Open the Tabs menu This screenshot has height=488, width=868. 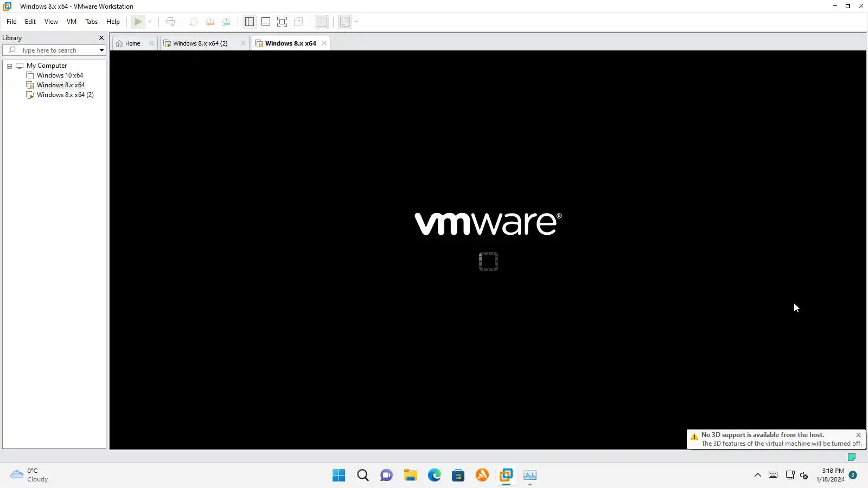click(x=92, y=22)
